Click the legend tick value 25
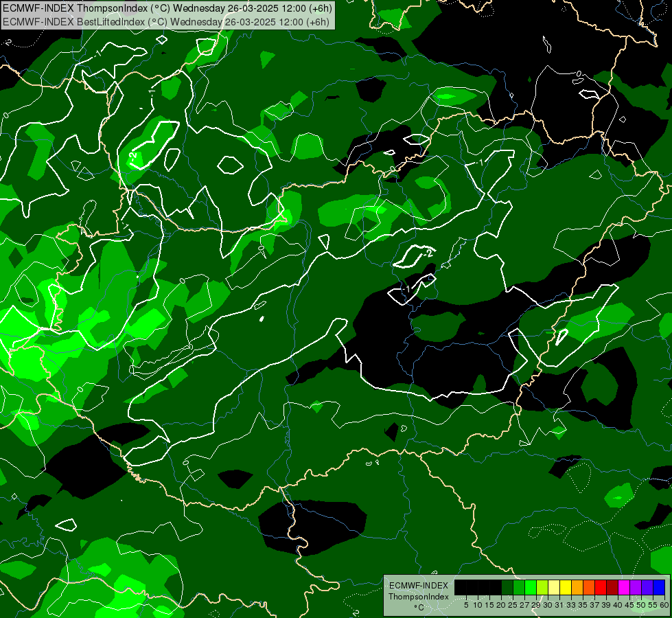The image size is (672, 618). 513,605
